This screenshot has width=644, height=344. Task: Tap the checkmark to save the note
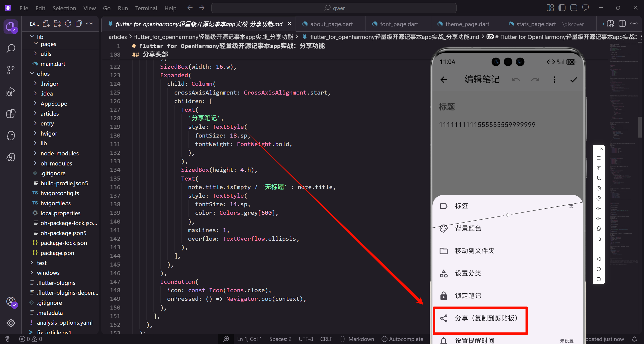pyautogui.click(x=574, y=80)
